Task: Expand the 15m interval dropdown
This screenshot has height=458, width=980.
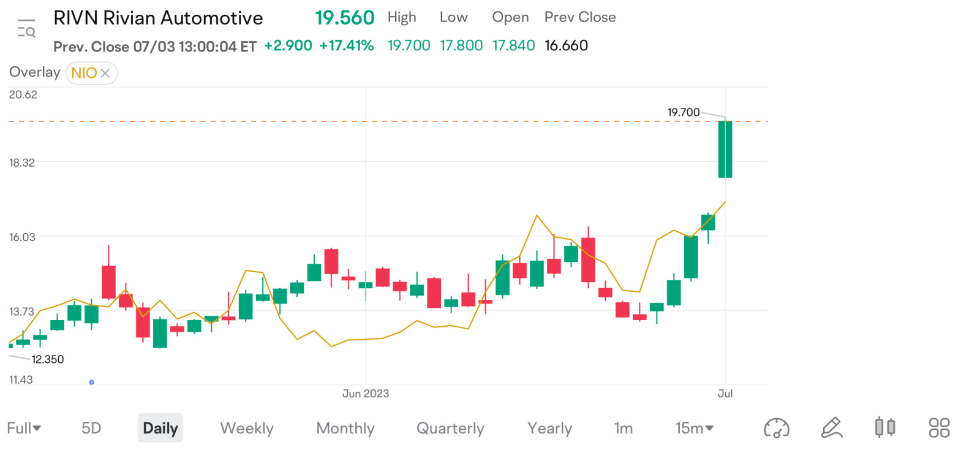Action: click(x=695, y=428)
